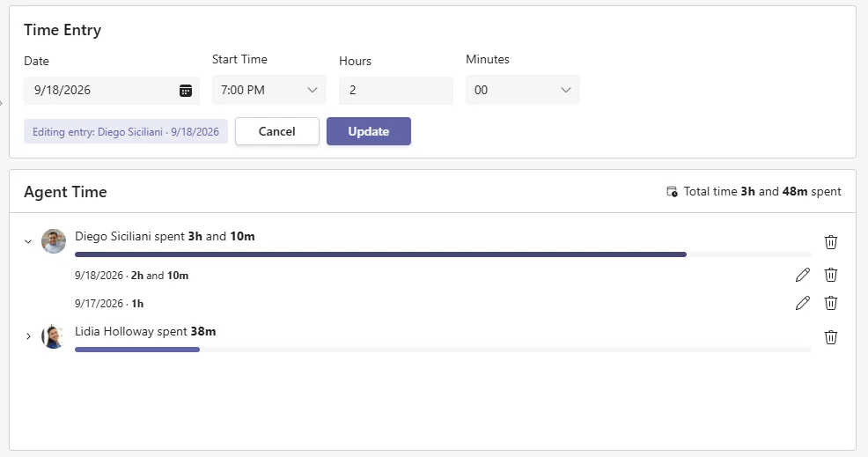Open the calendar picker in Date field

(186, 91)
